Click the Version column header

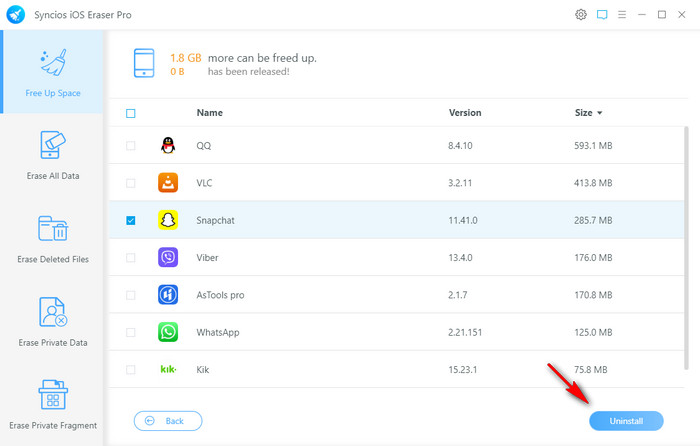point(465,113)
